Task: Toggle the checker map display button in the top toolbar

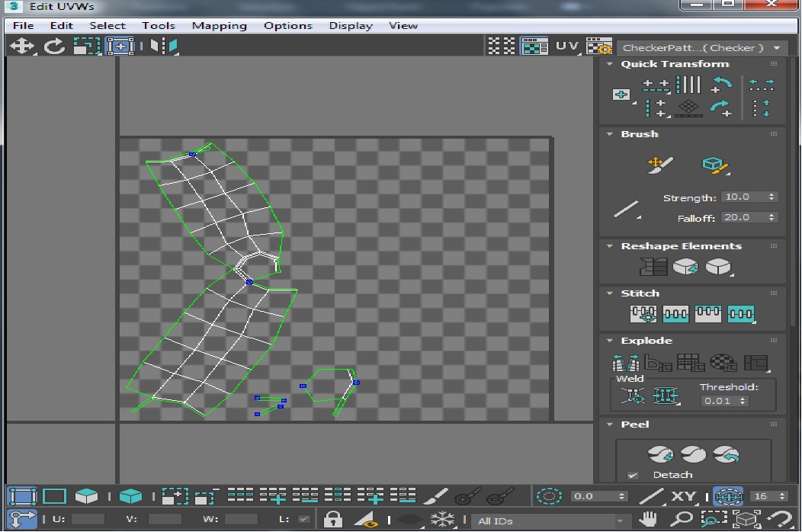Action: 534,46
